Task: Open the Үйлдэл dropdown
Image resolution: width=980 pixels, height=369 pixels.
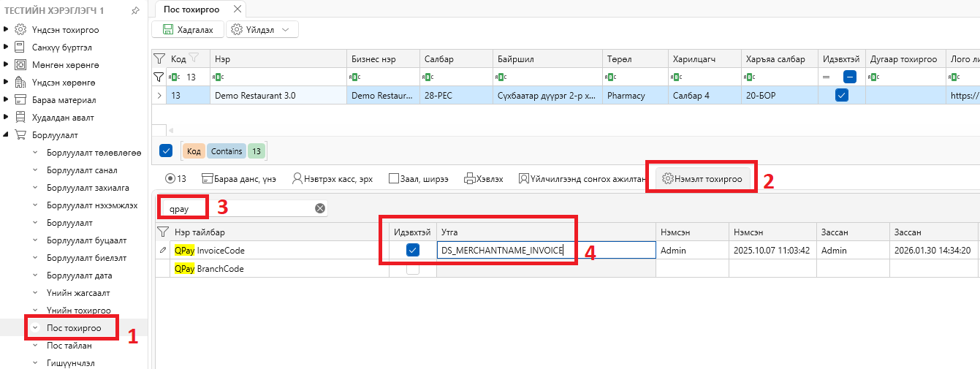Action: click(262, 29)
